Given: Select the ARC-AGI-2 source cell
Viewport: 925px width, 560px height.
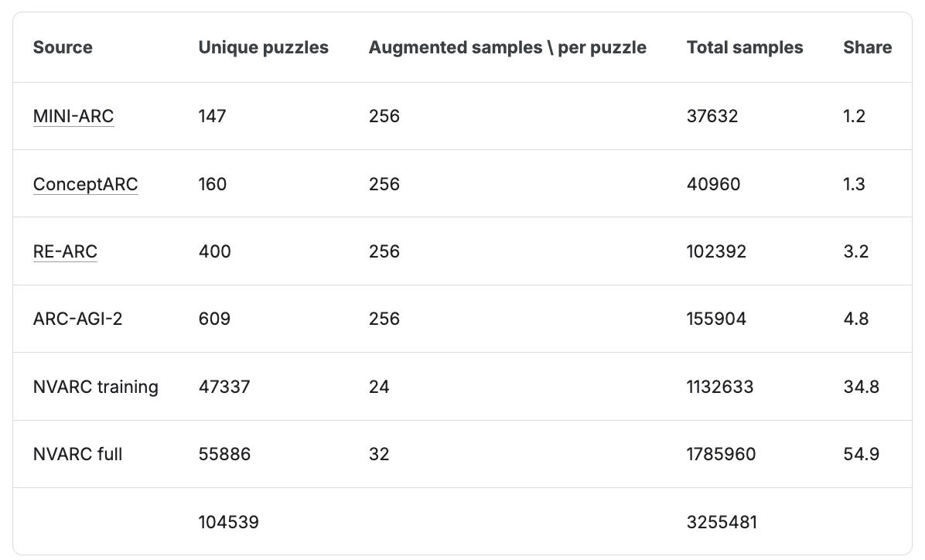Looking at the screenshot, I should coord(78,319).
